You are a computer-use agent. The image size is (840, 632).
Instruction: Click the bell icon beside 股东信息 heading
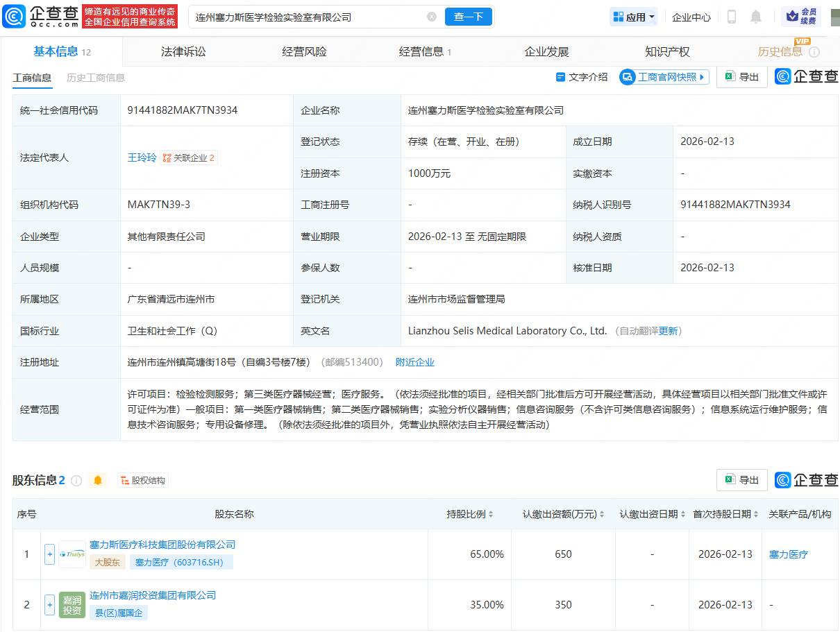click(96, 480)
